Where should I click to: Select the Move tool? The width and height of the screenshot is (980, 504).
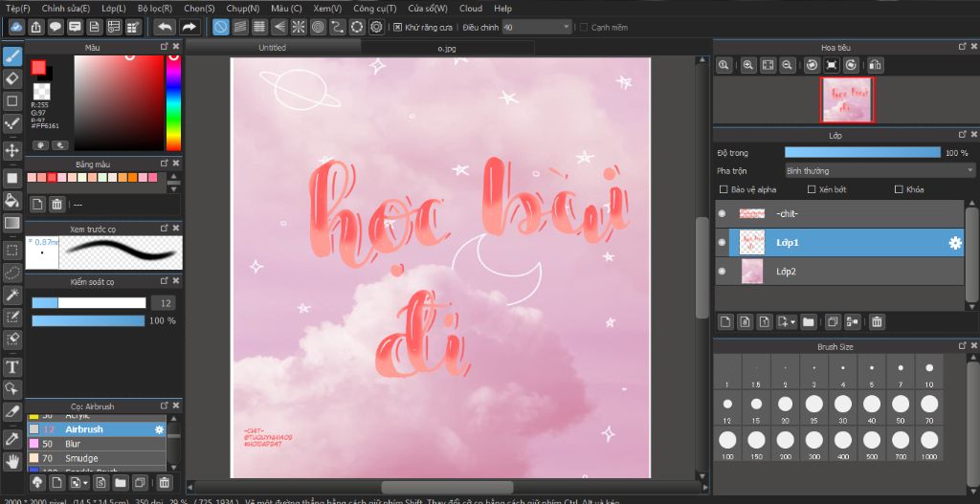11,150
